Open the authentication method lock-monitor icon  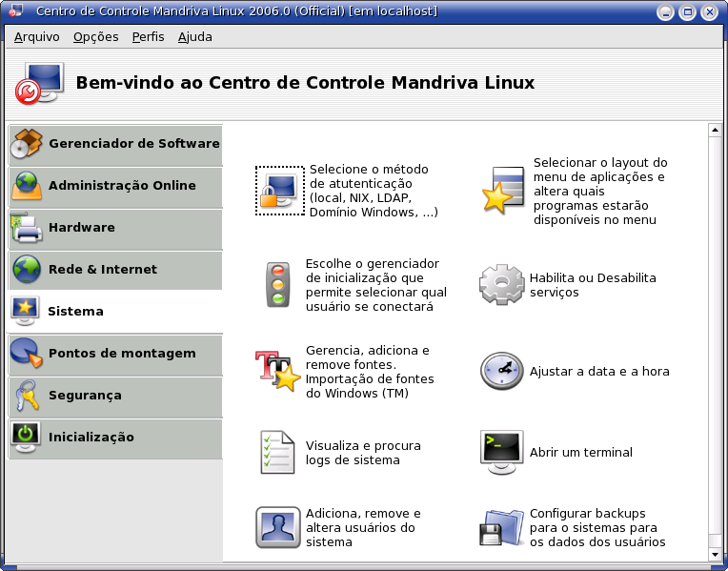click(279, 191)
